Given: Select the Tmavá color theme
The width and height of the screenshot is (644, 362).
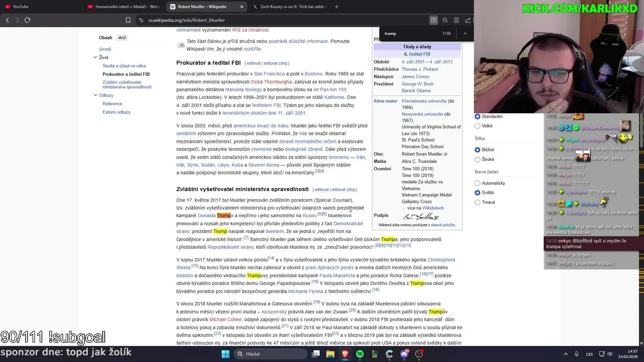Looking at the screenshot, I should (477, 202).
